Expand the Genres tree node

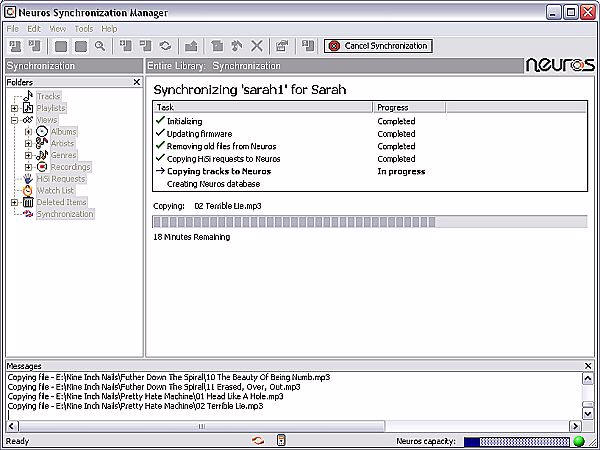pyautogui.click(x=28, y=155)
